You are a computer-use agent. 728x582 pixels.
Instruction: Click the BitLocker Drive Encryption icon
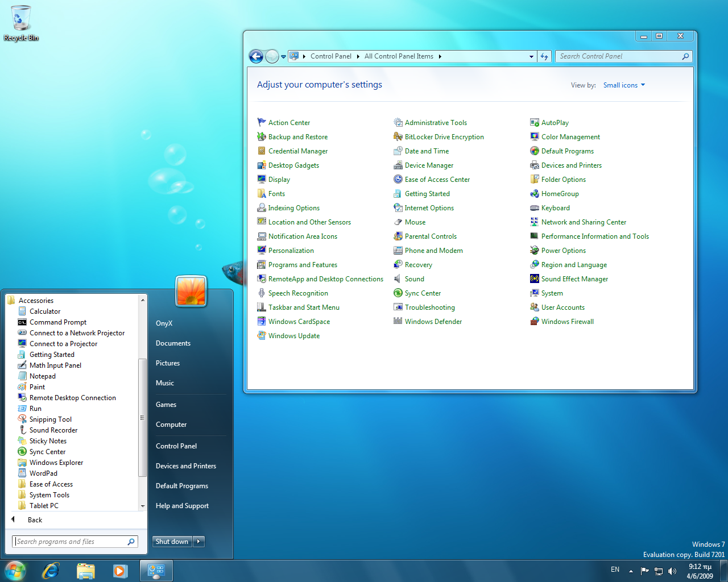pos(398,136)
